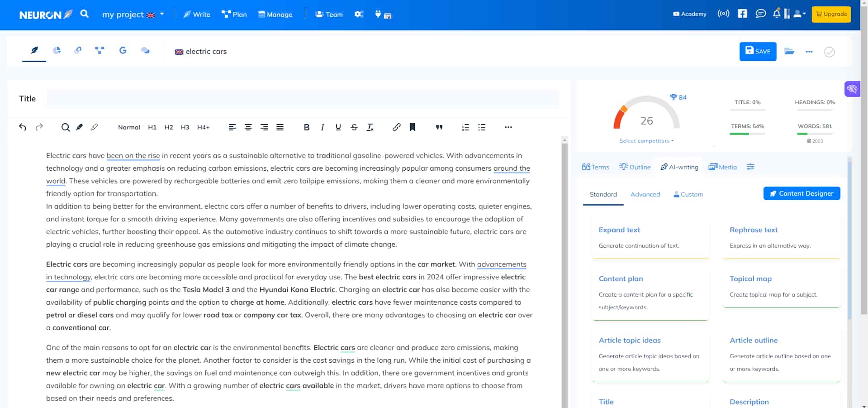Open the site structure diagram icon
This screenshot has height=408, width=868.
(99, 50)
